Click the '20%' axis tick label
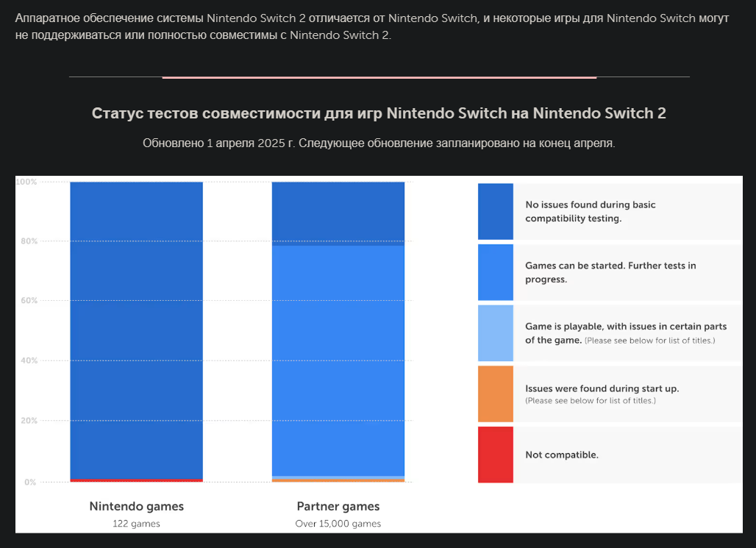Screen dimensions: 756x548 point(29,420)
